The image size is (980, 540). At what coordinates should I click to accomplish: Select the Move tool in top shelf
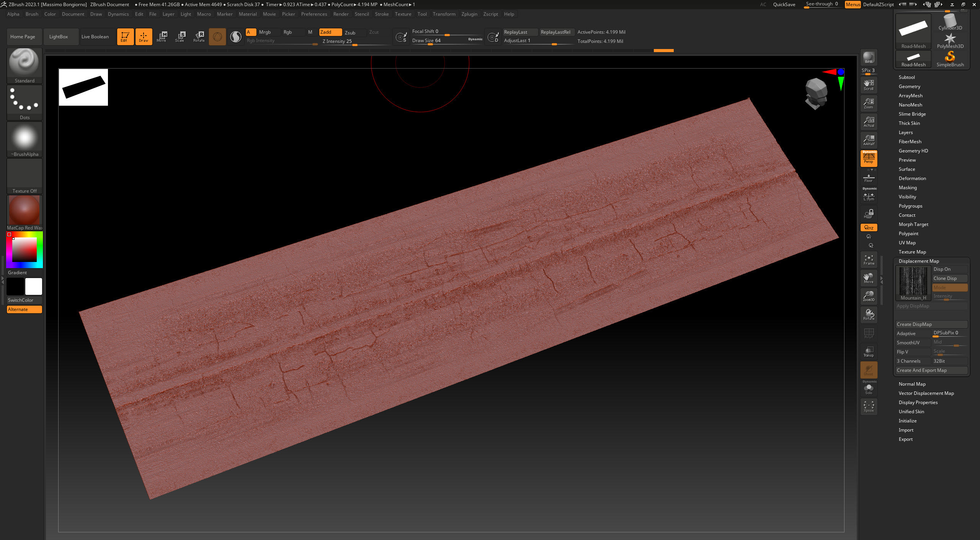point(162,37)
